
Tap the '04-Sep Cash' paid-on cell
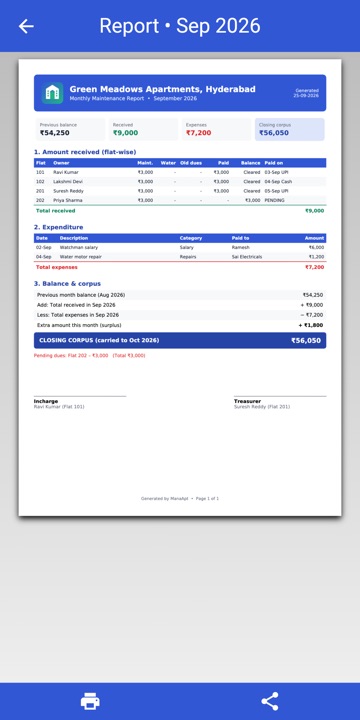click(x=278, y=182)
